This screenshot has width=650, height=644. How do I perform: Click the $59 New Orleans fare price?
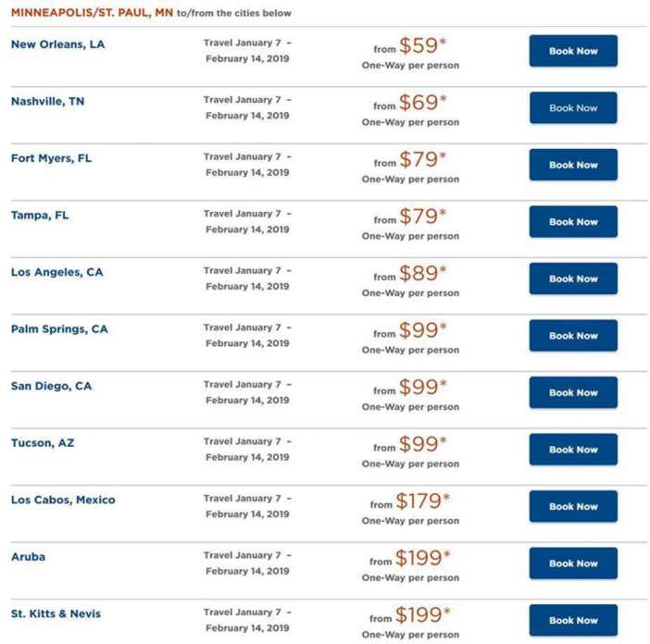[419, 46]
